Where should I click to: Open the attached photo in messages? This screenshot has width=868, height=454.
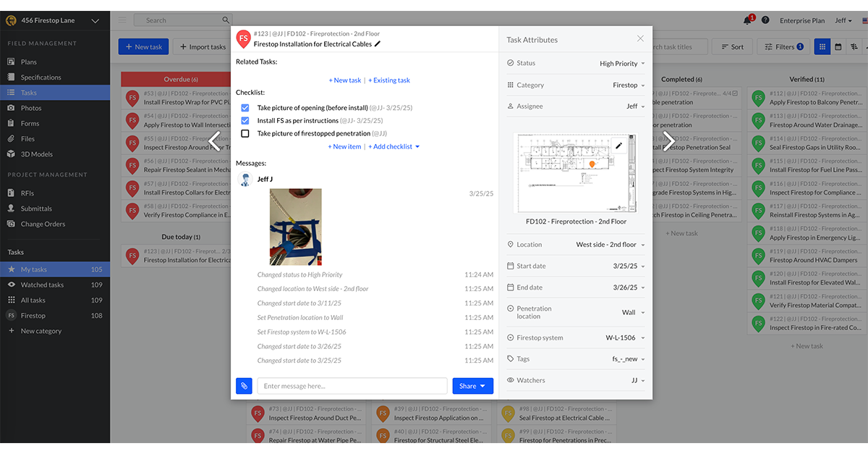295,227
